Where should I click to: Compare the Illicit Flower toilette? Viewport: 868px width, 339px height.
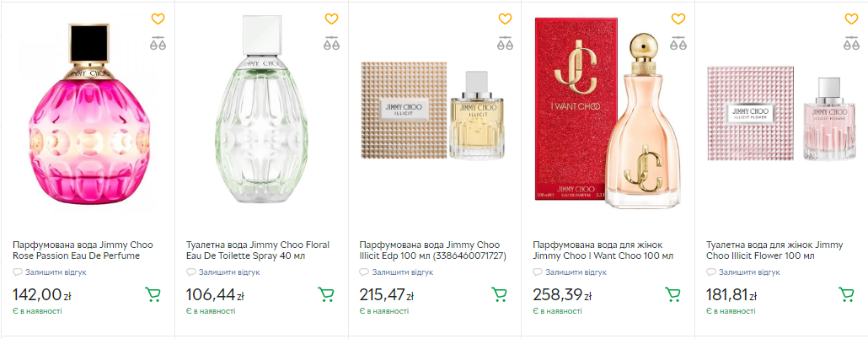pyautogui.click(x=852, y=45)
